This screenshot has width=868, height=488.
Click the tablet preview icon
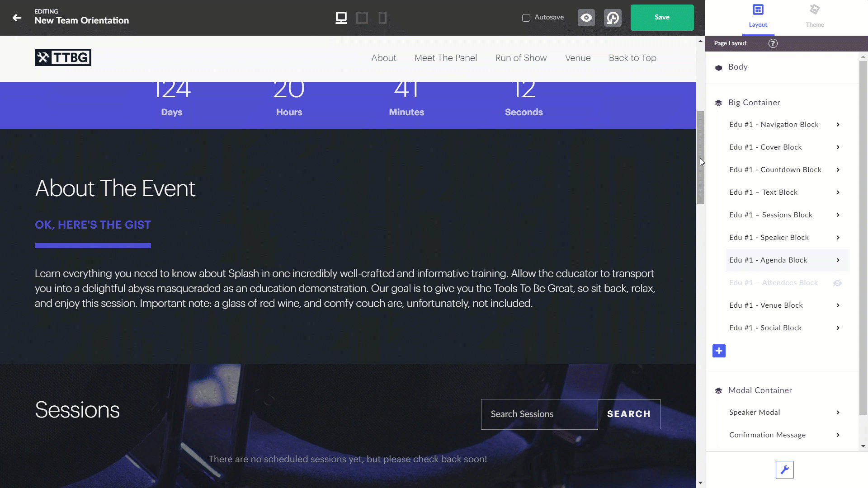[x=362, y=17]
